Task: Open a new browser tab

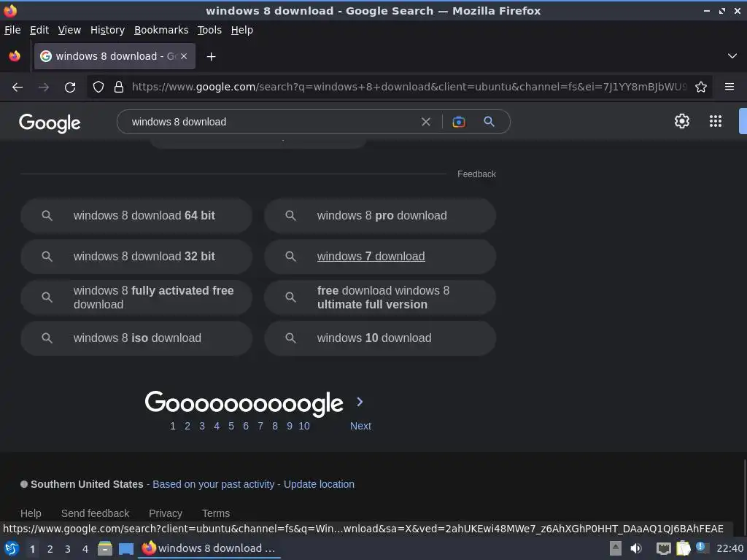Action: point(211,57)
